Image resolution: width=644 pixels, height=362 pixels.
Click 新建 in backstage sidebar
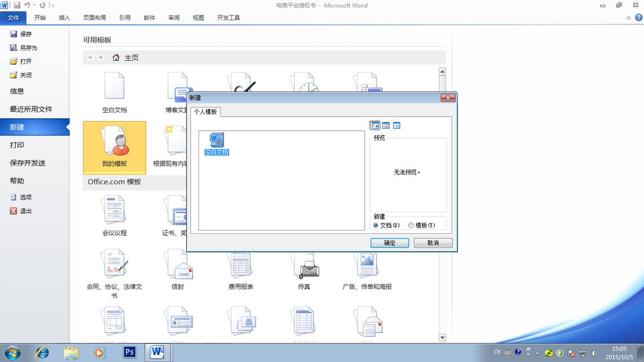point(35,127)
